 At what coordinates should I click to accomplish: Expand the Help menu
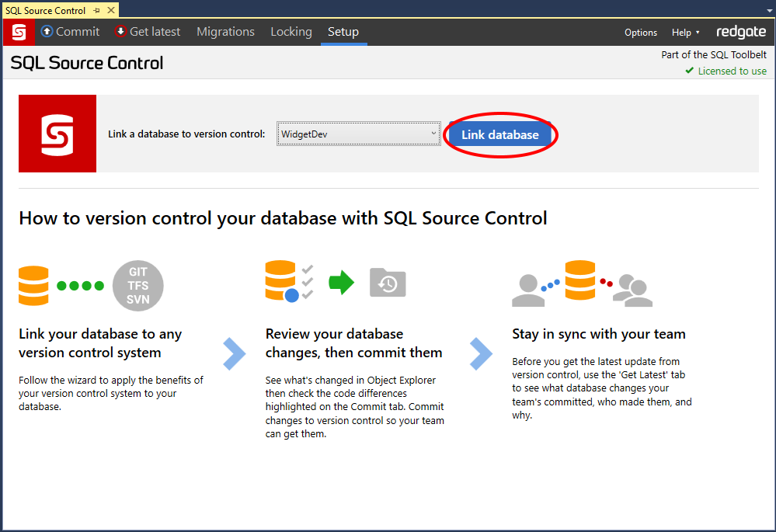pyautogui.click(x=685, y=33)
